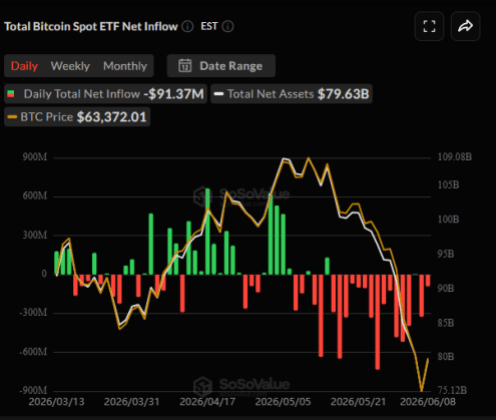
Task: Open the fullscreen chart view icon
Action: click(429, 26)
